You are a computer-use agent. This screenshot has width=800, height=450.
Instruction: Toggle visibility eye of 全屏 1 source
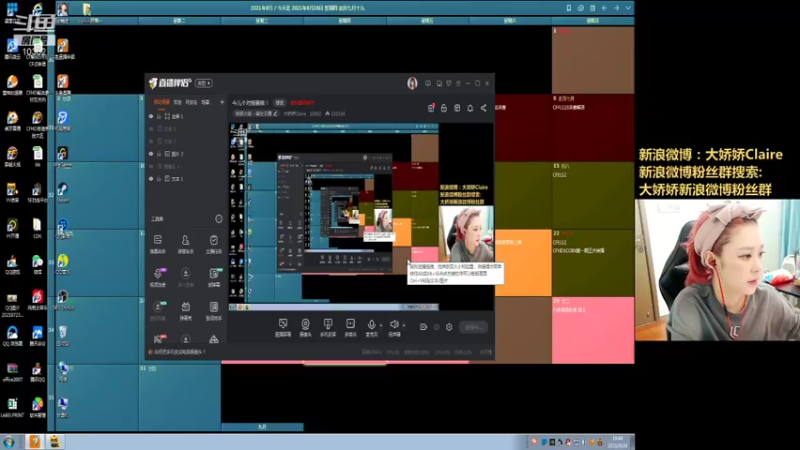151,116
